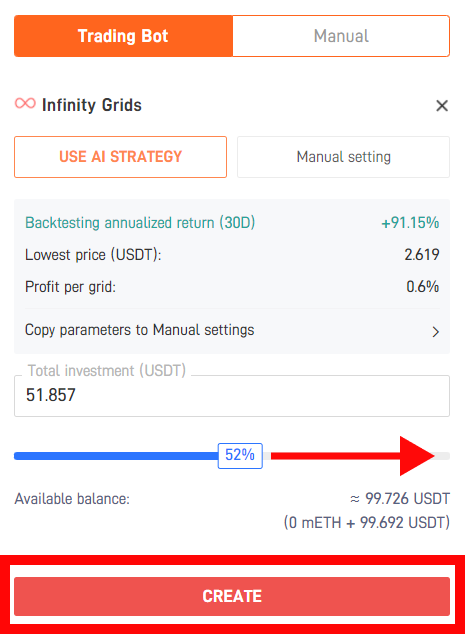
Task: Click the Lowest price value 2.619
Action: [422, 255]
